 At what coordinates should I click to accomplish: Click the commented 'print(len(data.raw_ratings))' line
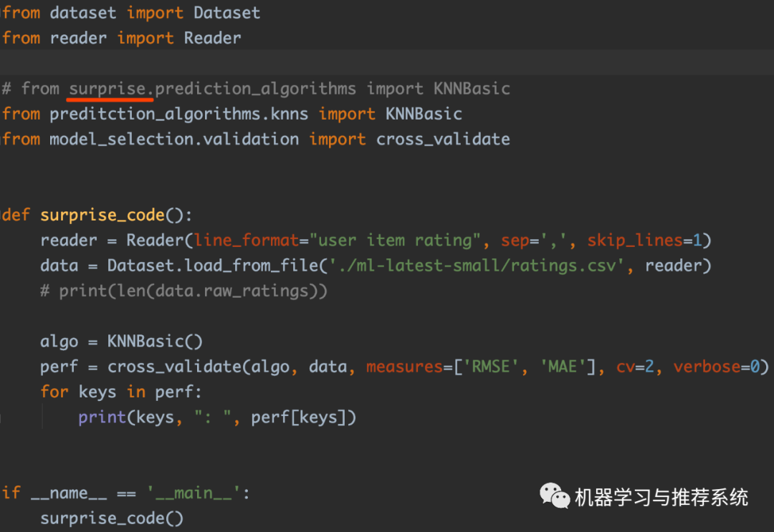pos(183,291)
